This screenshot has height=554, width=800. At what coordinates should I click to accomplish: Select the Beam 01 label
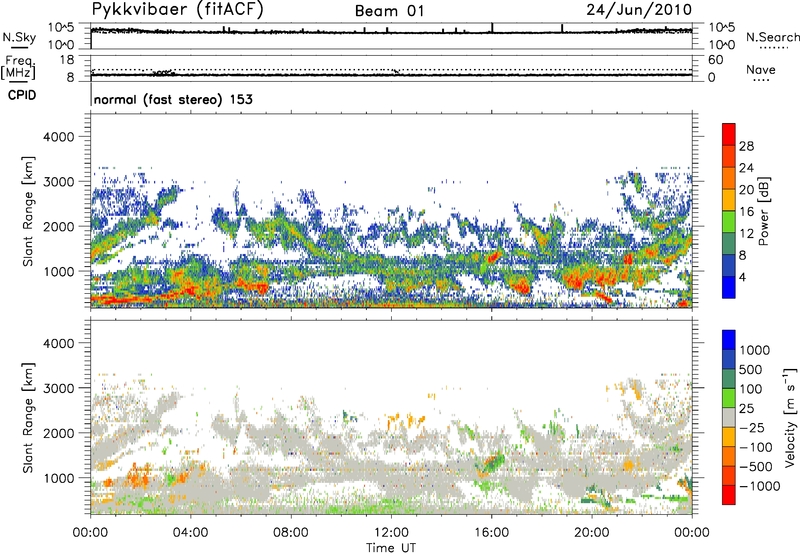coord(389,11)
